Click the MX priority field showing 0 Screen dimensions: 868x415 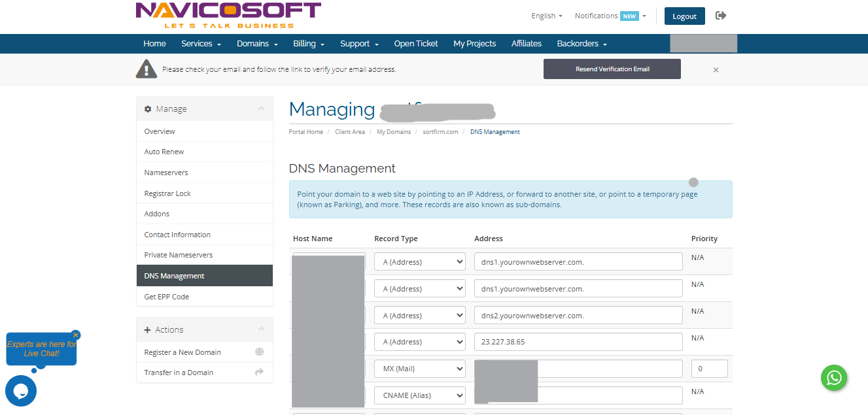click(709, 369)
